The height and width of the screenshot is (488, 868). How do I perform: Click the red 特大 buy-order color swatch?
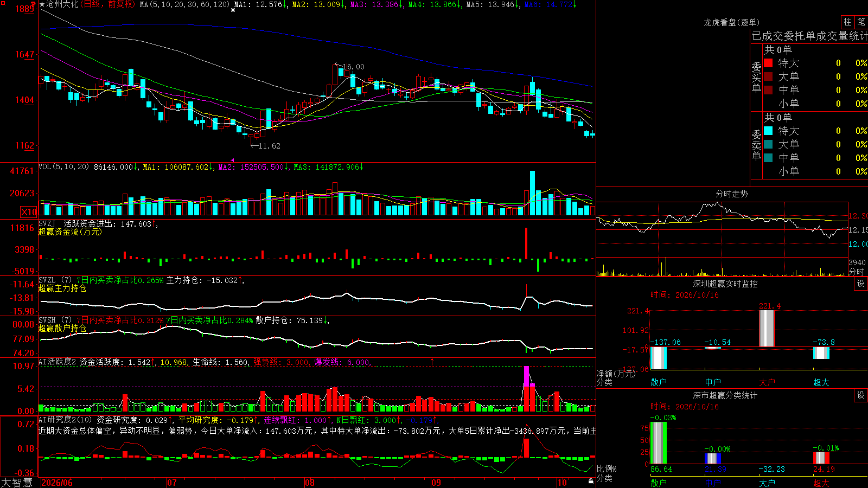click(x=768, y=63)
